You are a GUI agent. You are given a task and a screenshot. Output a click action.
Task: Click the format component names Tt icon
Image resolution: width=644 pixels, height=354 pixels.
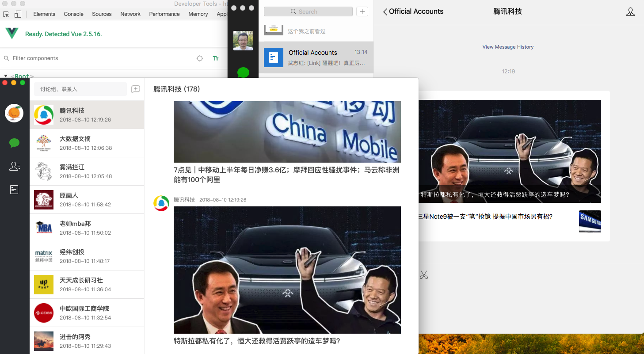[216, 58]
